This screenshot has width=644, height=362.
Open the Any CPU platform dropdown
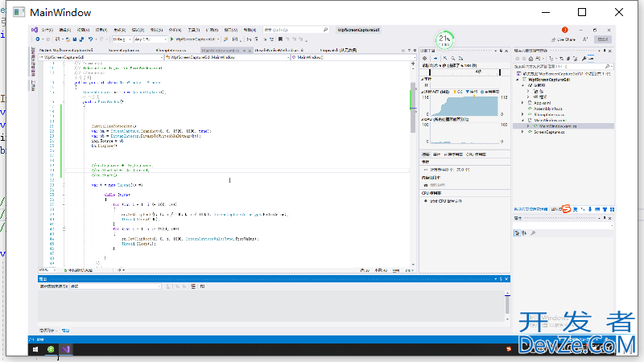151,39
